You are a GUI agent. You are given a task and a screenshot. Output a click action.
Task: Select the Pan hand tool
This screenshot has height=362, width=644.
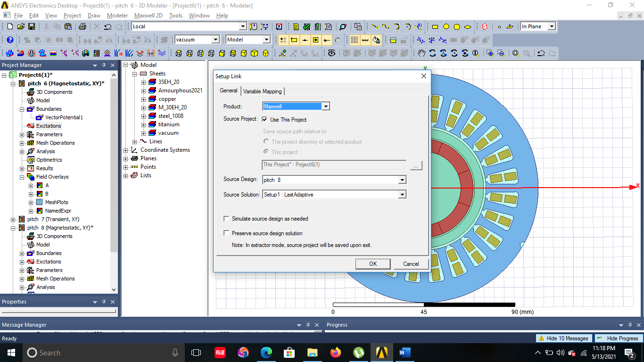(x=421, y=53)
